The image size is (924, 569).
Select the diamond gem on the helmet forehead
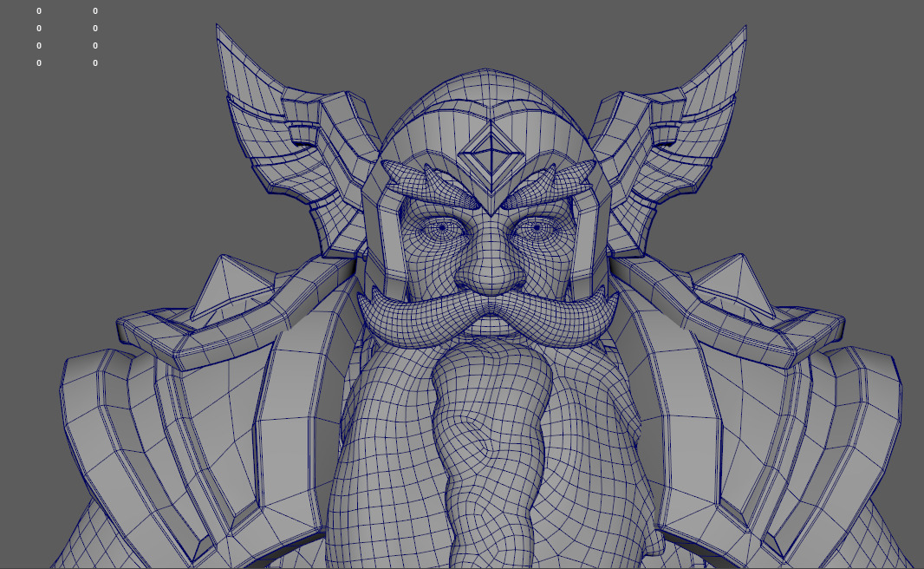(490, 154)
